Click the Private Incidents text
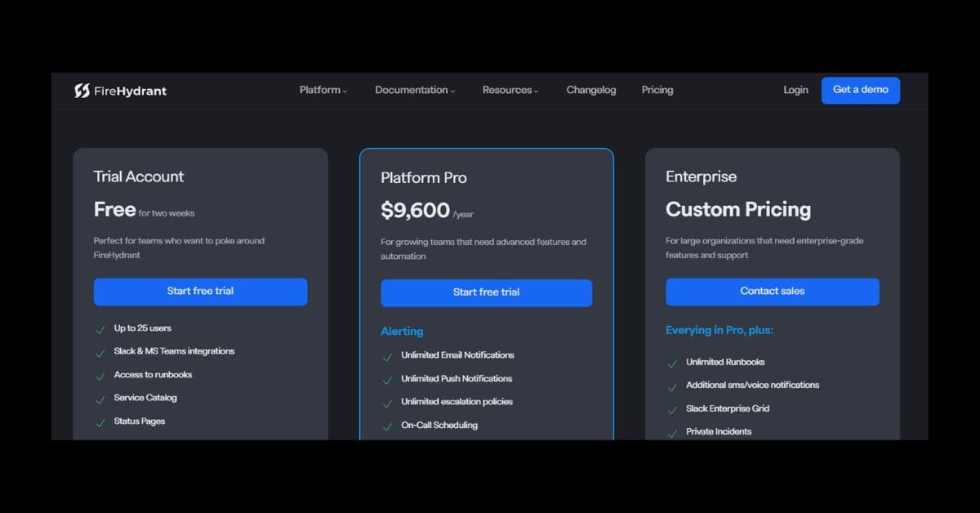 click(719, 431)
